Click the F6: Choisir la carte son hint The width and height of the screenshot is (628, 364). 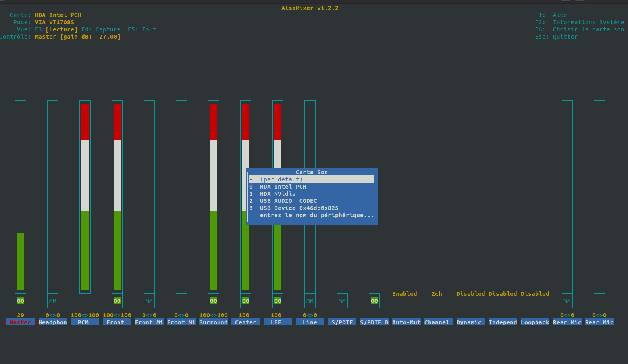580,29
